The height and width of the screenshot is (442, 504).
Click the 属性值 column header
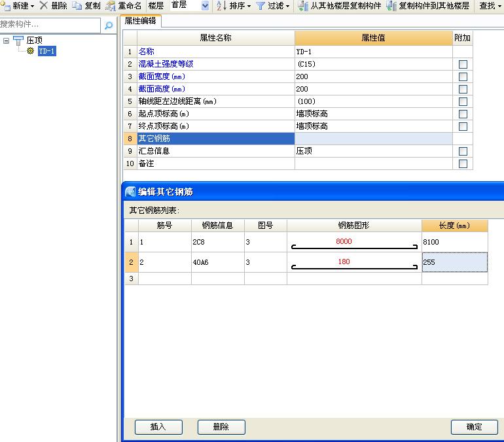(x=374, y=38)
